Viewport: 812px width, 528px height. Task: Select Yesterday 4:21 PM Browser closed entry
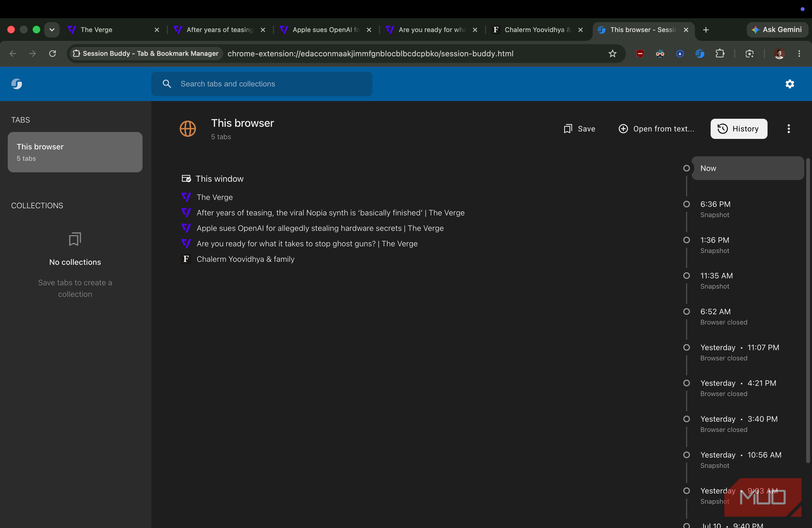point(748,388)
